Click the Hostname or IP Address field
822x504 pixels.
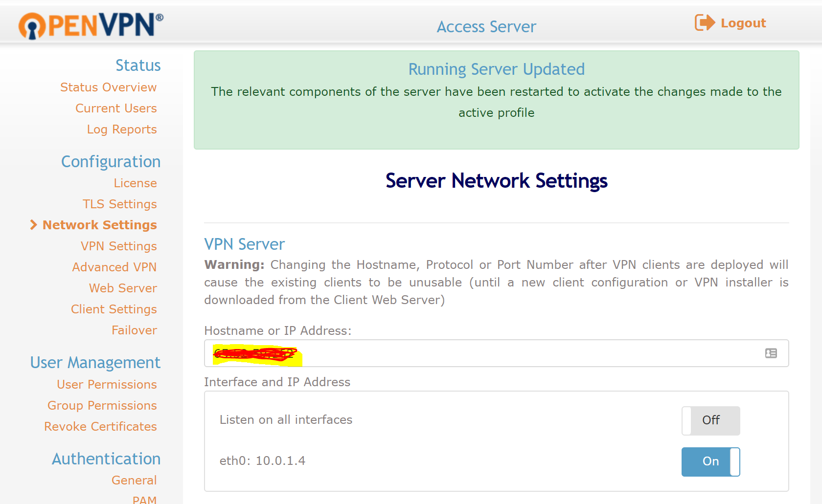[x=496, y=353]
